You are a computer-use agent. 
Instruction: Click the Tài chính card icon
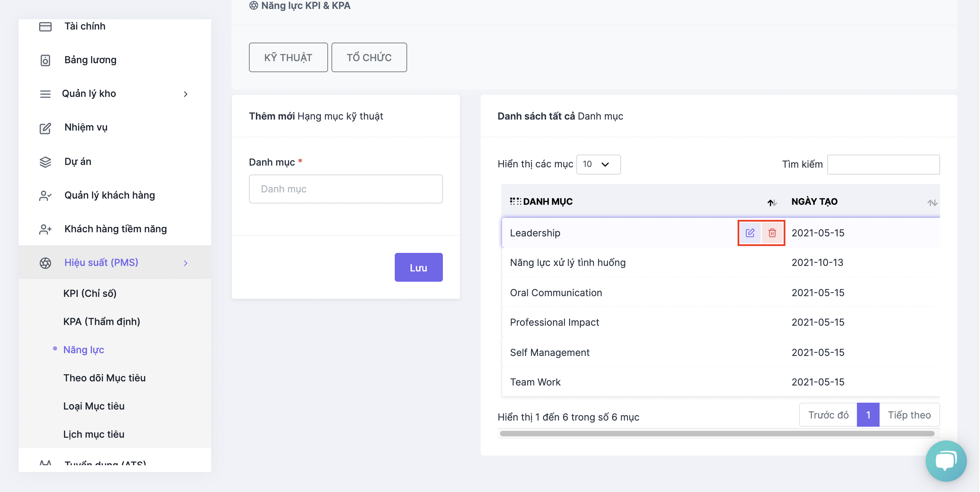(45, 26)
